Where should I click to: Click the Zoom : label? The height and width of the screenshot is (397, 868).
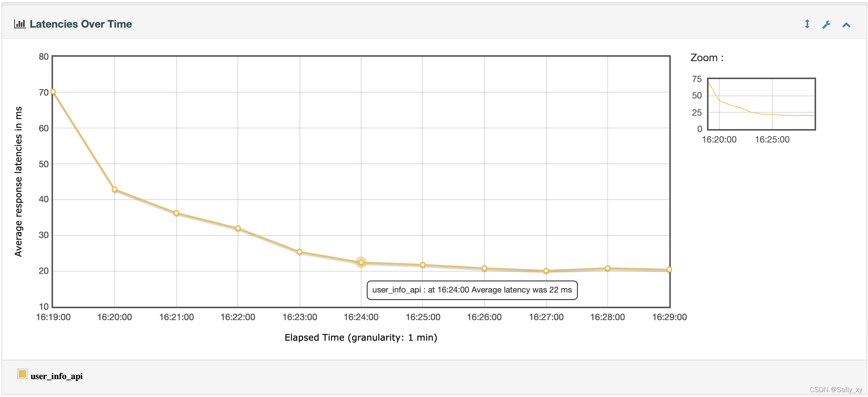pyautogui.click(x=707, y=58)
